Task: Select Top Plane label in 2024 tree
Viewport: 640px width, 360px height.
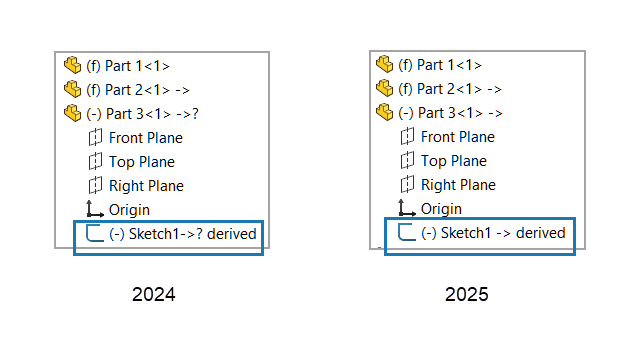Action: [142, 162]
